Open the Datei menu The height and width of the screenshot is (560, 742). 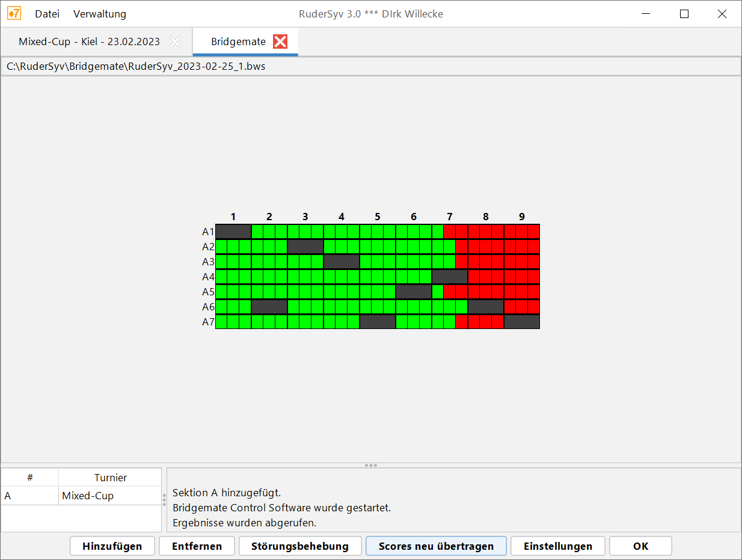(x=47, y=14)
